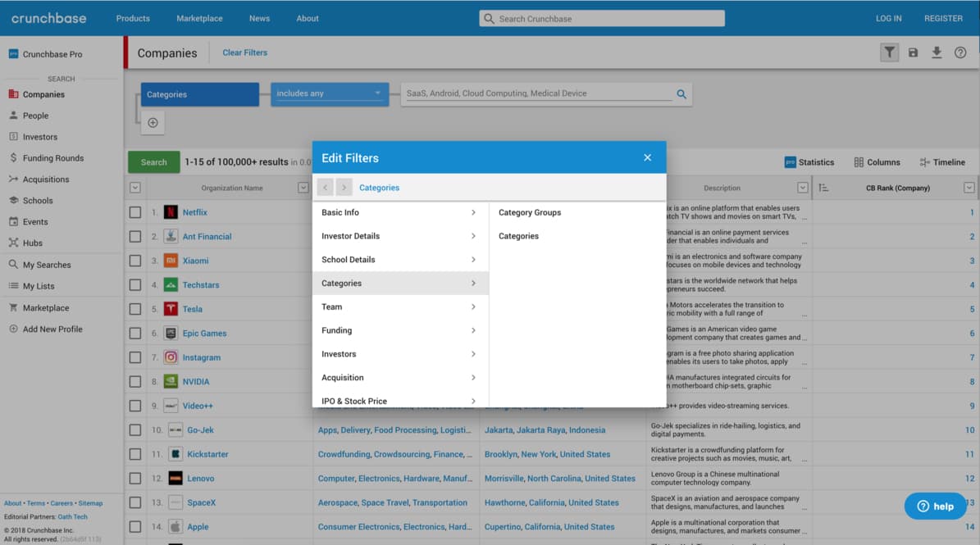
Task: Open Description column dropdown
Action: pyautogui.click(x=803, y=188)
